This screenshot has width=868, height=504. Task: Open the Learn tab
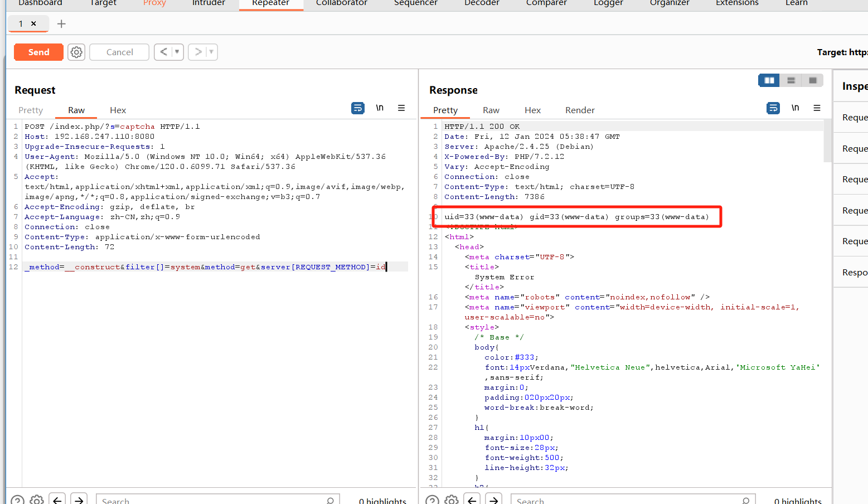[796, 3]
